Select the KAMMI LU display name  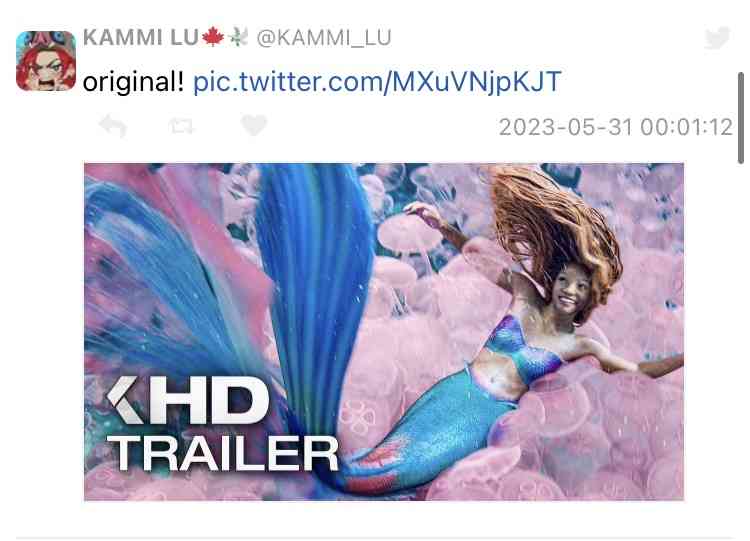click(141, 37)
